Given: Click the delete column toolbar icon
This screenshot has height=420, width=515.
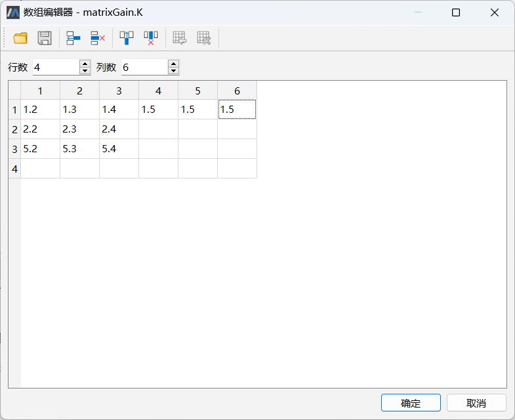Looking at the screenshot, I should [151, 38].
